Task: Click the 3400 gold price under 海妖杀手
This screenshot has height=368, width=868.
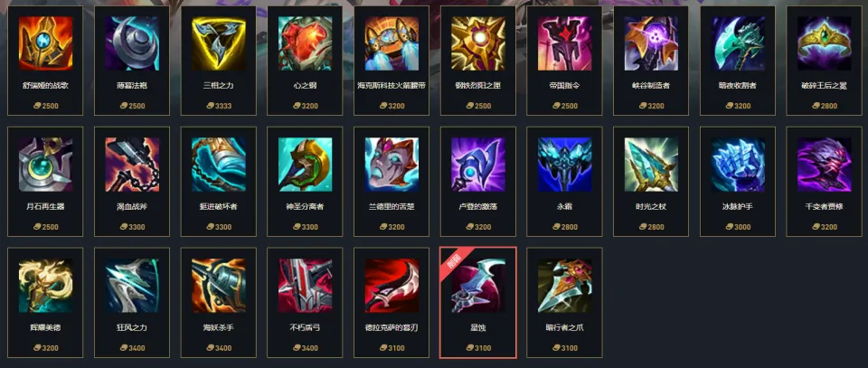Action: coord(219,348)
